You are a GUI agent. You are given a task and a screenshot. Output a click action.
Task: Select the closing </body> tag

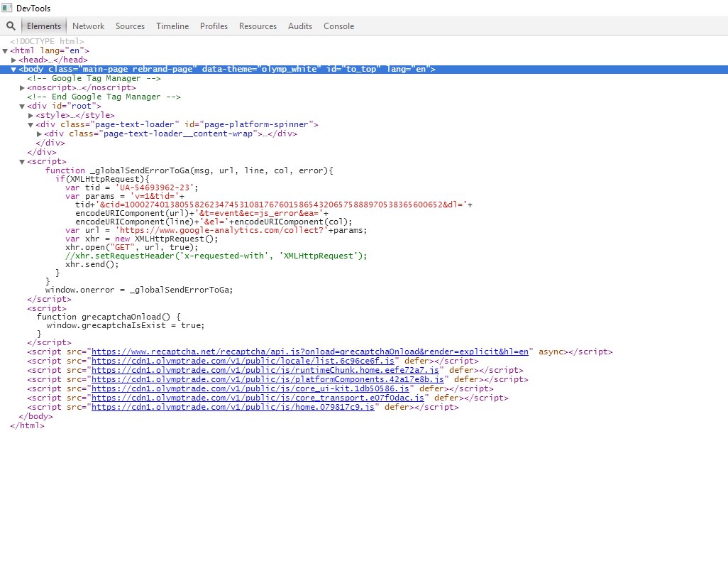click(35, 416)
